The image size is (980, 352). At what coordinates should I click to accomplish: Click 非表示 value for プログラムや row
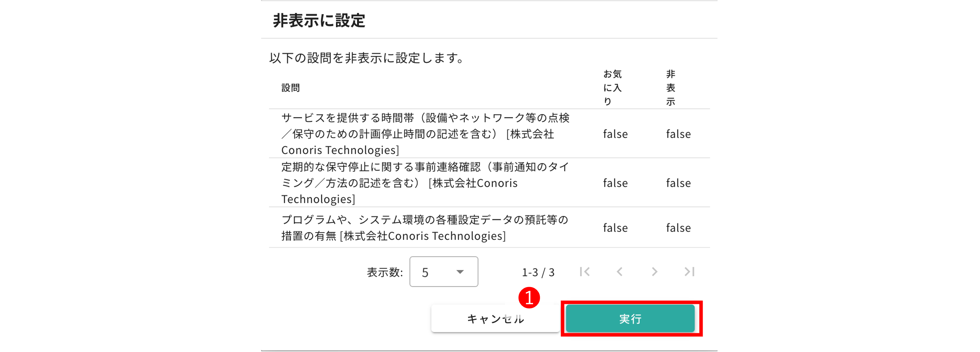678,228
